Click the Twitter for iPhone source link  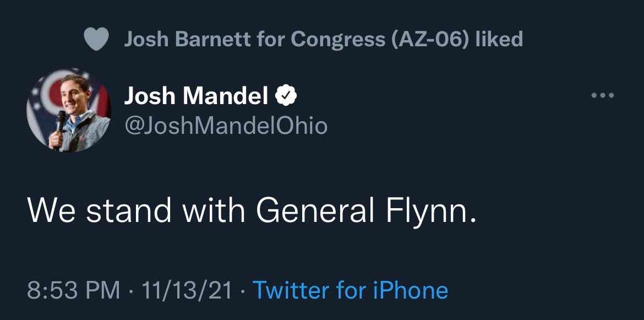pos(350,290)
